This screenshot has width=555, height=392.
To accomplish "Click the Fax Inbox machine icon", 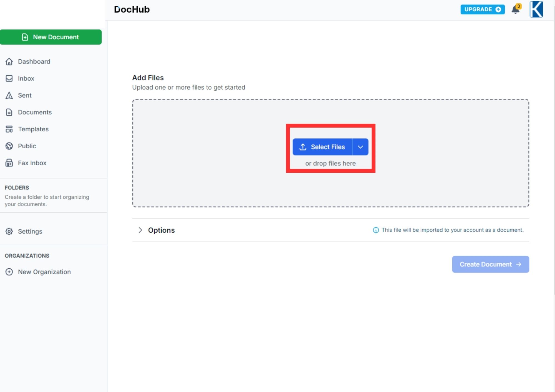I will click(x=9, y=163).
